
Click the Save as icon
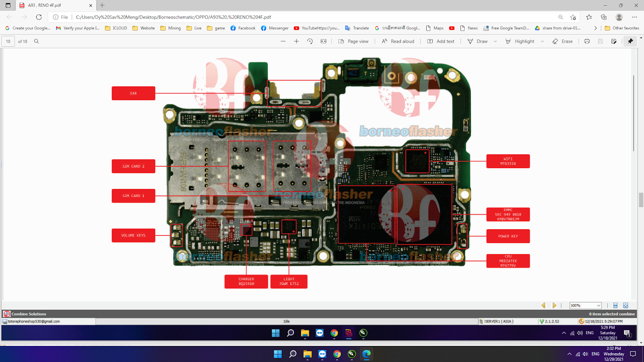click(x=614, y=41)
